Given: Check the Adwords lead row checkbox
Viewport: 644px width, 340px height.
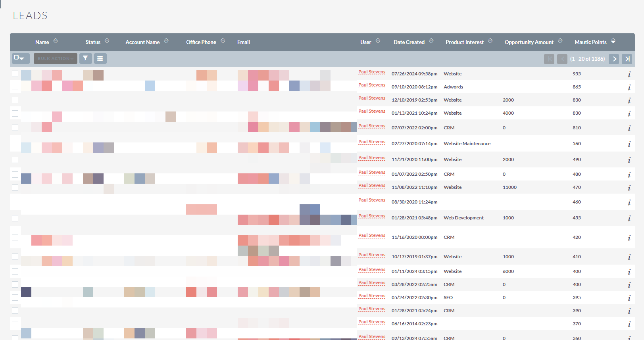Looking at the screenshot, I should coord(15,87).
